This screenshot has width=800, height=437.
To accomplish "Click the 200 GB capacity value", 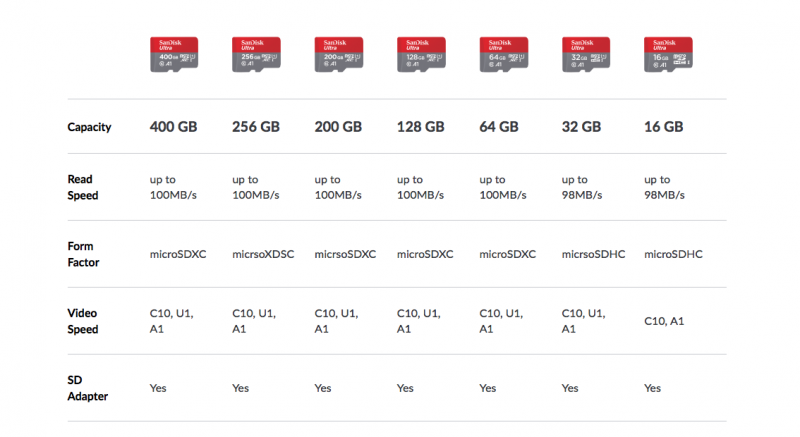I will (x=338, y=126).
